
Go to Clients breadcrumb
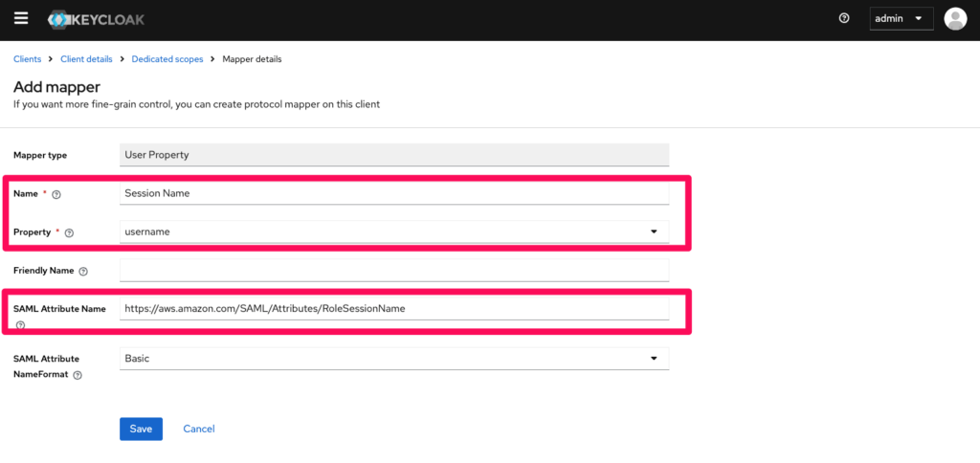click(x=27, y=59)
